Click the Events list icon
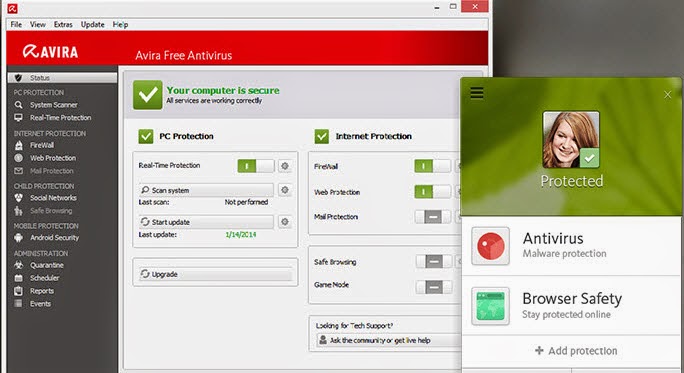 coord(18,304)
